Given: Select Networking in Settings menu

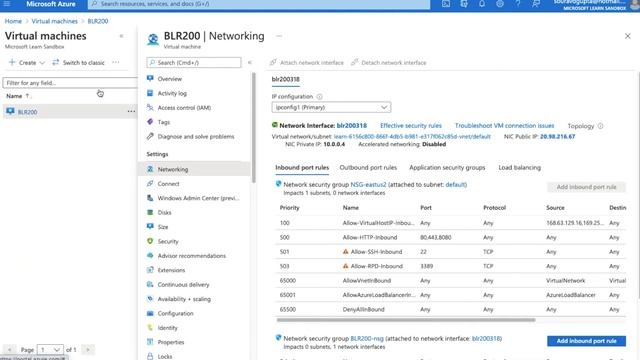Looking at the screenshot, I should pos(195,169).
